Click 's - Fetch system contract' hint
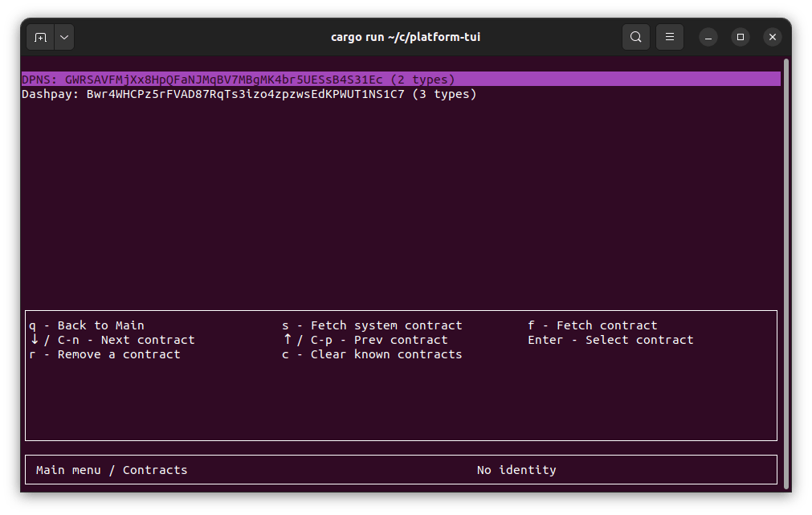Image resolution: width=812 pixels, height=515 pixels. (372, 325)
